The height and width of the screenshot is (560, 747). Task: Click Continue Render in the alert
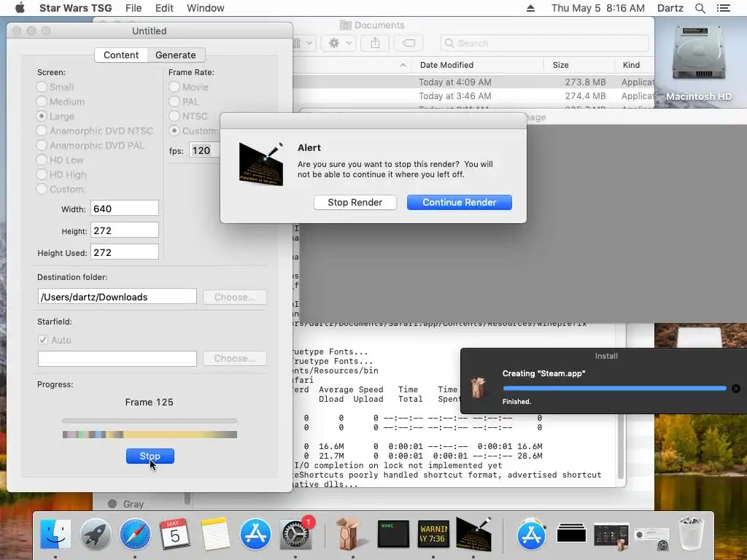coord(460,203)
